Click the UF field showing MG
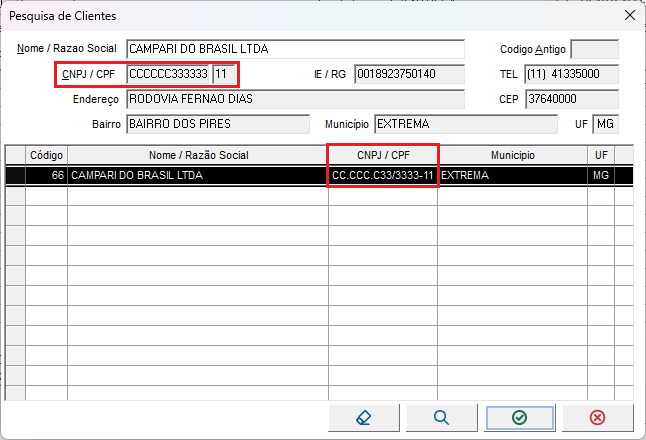Viewport: 646px width, 440px height. point(606,124)
